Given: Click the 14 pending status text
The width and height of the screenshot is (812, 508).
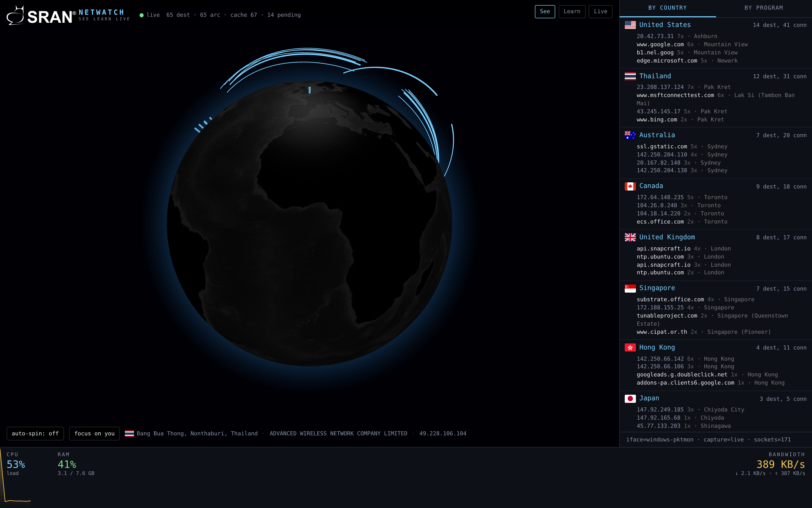Looking at the screenshot, I should click(x=284, y=15).
